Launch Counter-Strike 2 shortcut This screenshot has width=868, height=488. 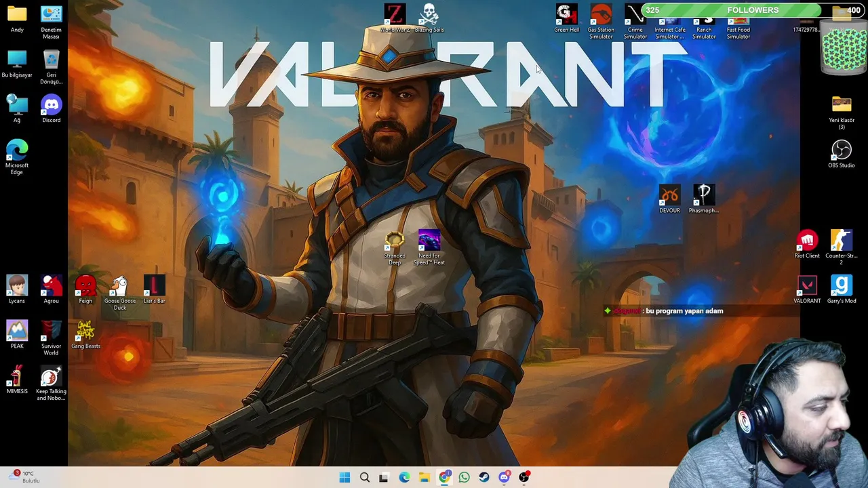(842, 248)
